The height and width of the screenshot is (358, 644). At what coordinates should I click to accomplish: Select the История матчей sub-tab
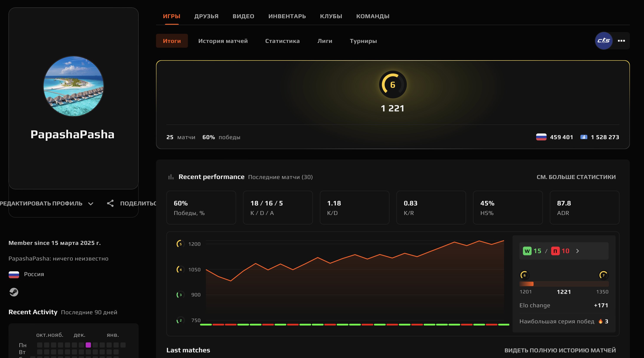[x=223, y=41]
